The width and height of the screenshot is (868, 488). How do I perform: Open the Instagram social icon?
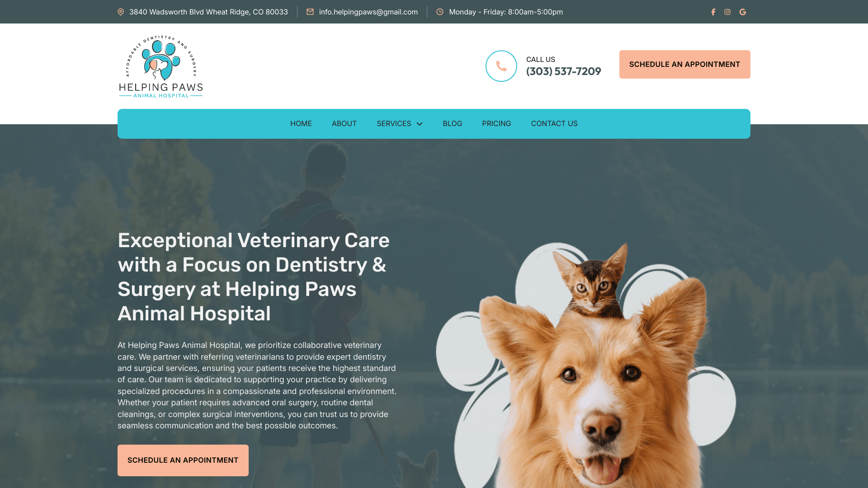pyautogui.click(x=727, y=12)
